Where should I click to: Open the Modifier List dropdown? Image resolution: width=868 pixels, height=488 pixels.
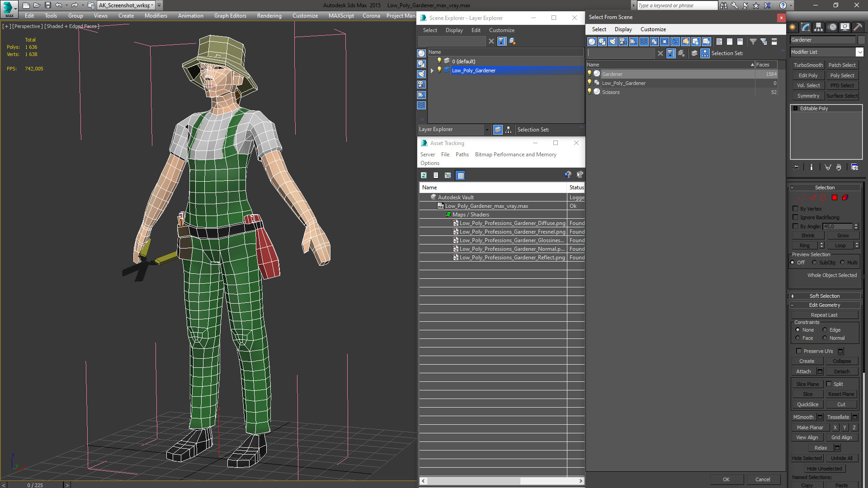click(859, 52)
